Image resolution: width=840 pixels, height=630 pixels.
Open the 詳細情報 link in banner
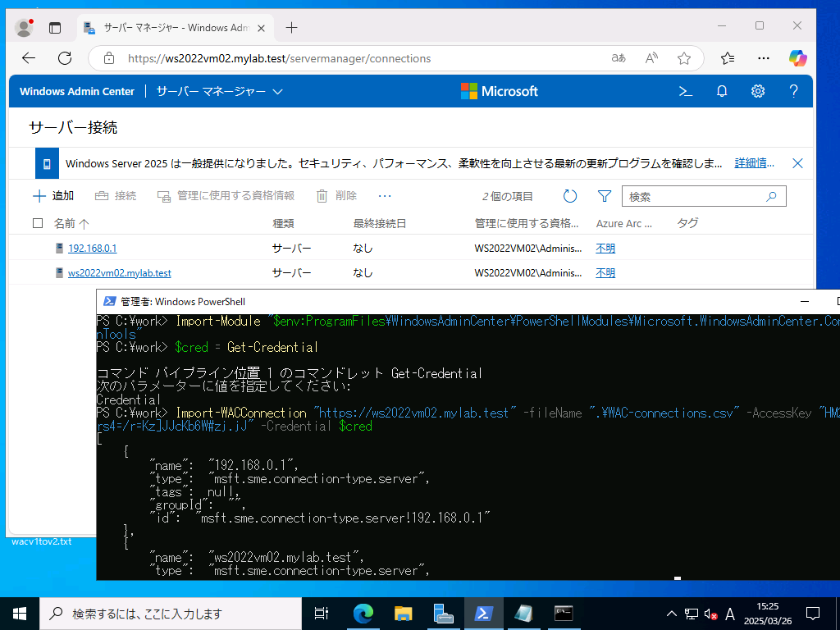755,163
